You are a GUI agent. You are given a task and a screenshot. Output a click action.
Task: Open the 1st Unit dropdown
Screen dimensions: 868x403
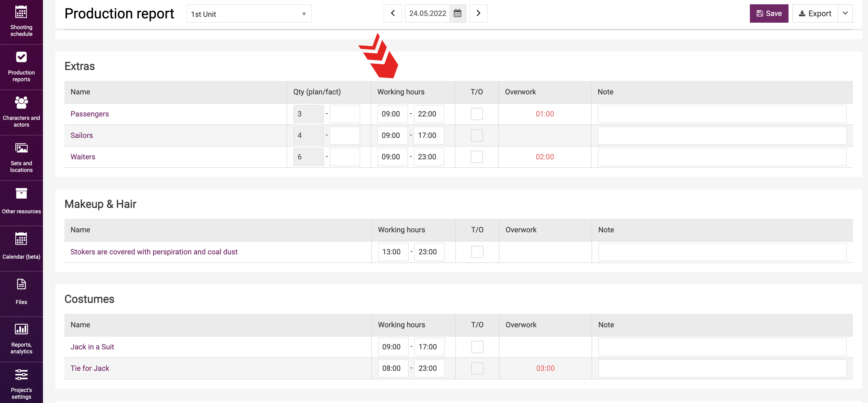[x=249, y=14]
